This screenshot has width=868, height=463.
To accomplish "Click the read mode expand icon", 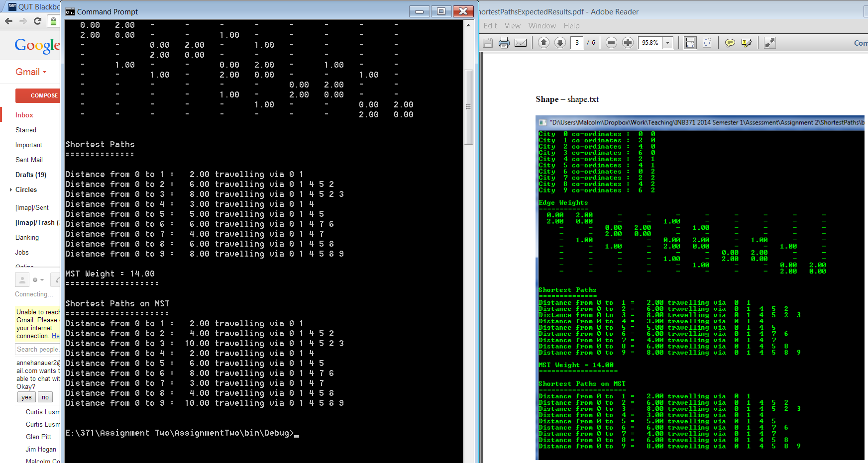I will click(x=770, y=43).
